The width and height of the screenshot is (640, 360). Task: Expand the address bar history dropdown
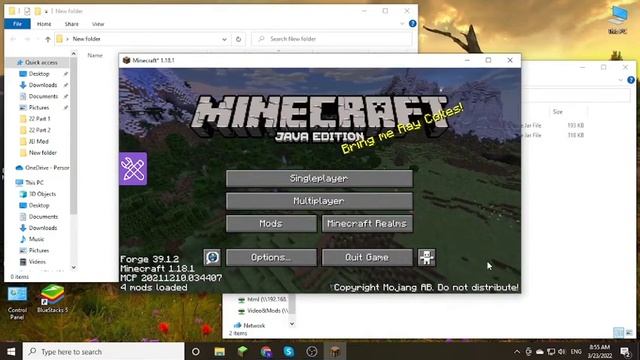pos(224,39)
